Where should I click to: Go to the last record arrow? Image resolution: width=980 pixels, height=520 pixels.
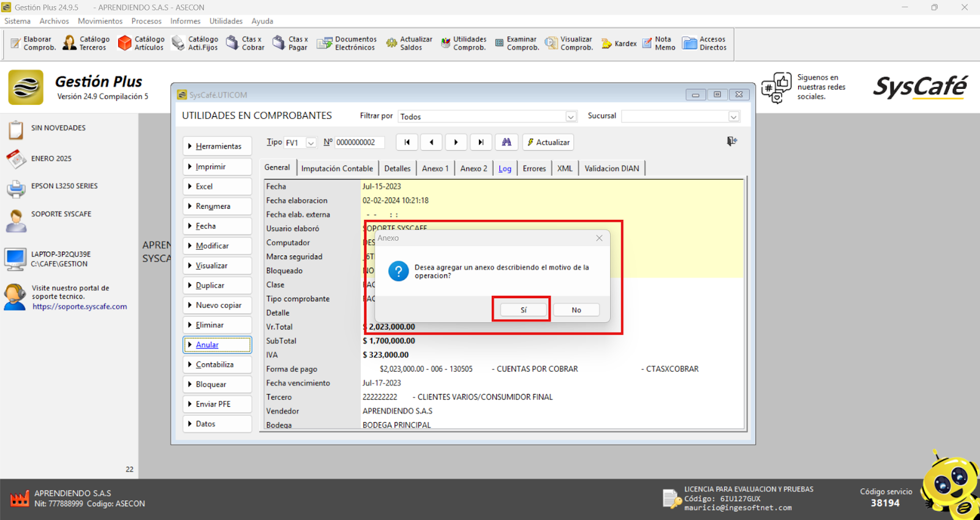point(481,142)
